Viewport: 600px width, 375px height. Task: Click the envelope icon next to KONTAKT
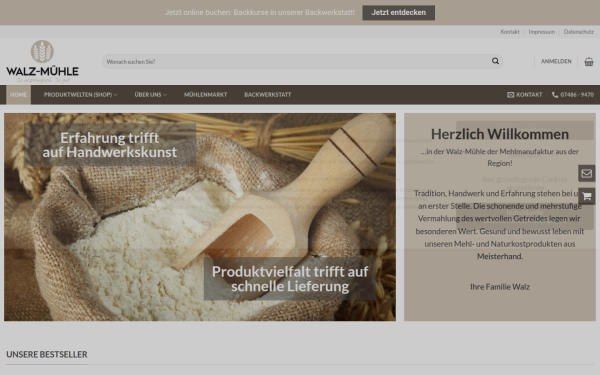click(510, 95)
